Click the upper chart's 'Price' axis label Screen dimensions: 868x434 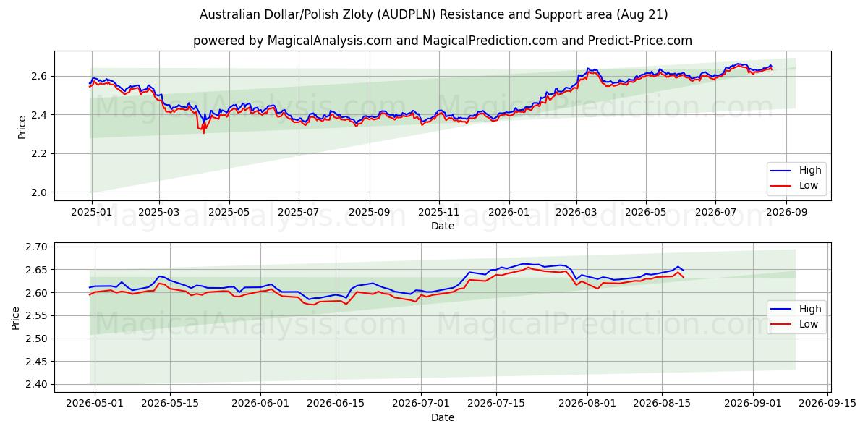pos(22,127)
